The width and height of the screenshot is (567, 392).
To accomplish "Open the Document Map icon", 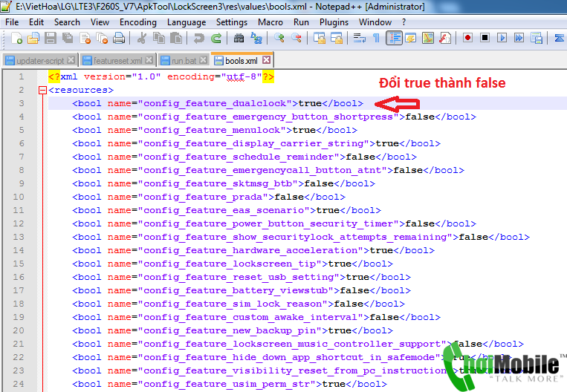I will click(x=428, y=38).
